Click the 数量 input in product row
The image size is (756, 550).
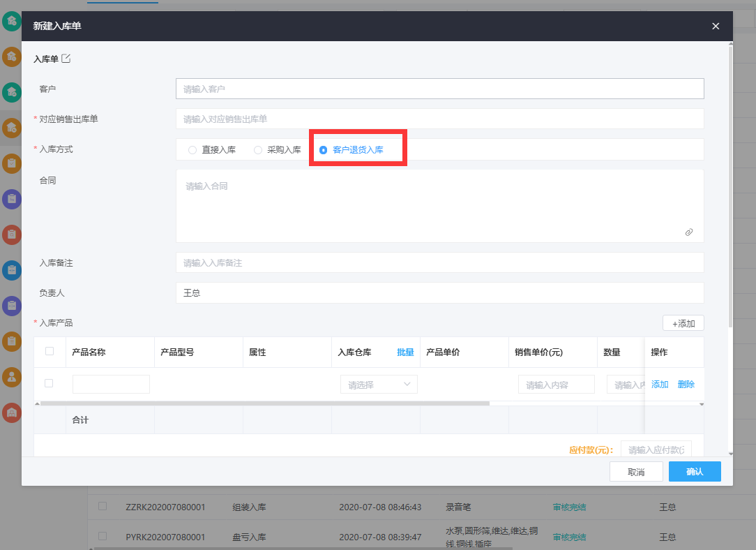626,385
